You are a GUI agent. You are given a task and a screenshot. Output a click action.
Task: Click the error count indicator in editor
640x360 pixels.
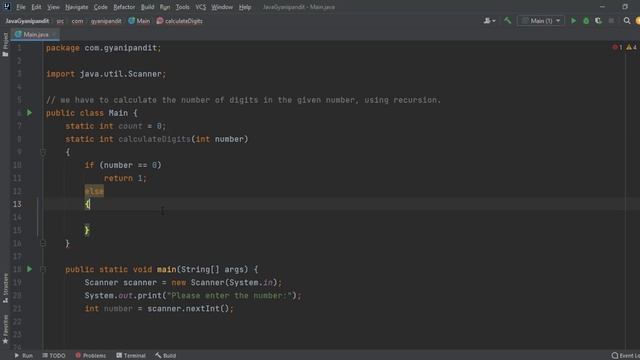point(617,48)
